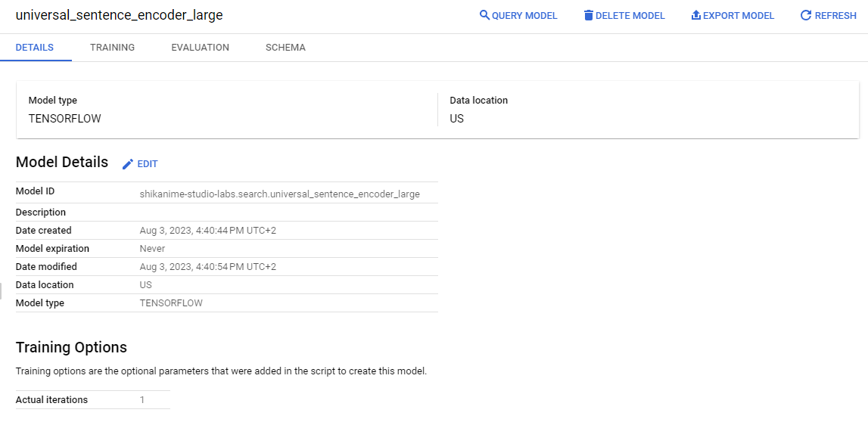
Task: Click the EDIT link for Model Details
Action: pyautogui.click(x=148, y=164)
